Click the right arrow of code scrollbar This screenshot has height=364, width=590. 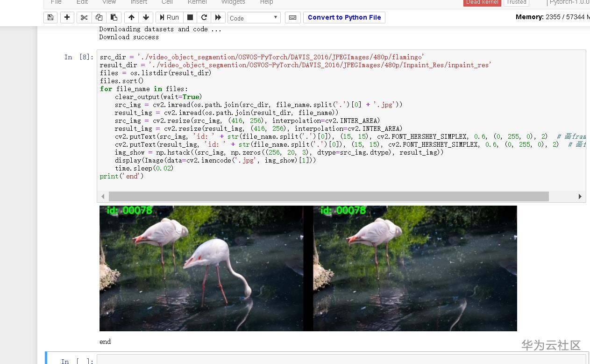click(x=580, y=197)
